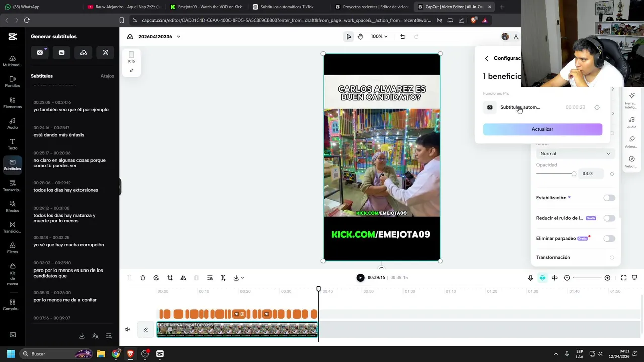Viewport: 644px width, 362px height.
Task: Open the Transiciones panel
Action: [x=12, y=228]
